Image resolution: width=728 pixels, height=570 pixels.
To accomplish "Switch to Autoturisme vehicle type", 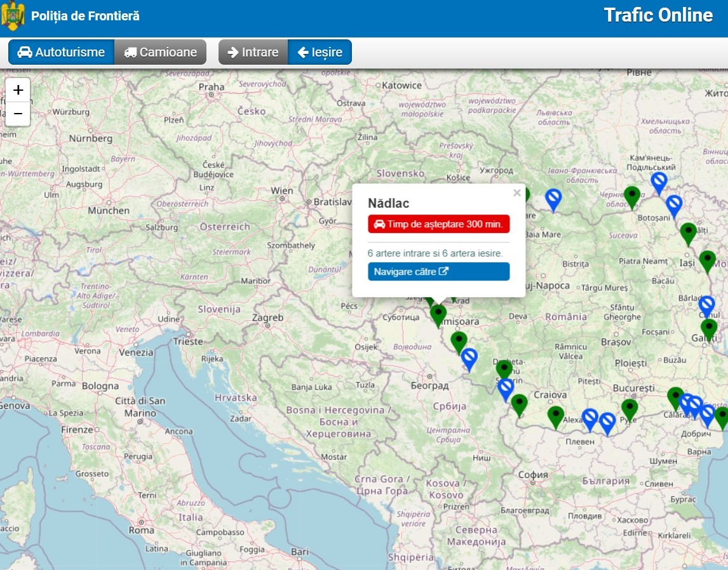I will pyautogui.click(x=61, y=52).
